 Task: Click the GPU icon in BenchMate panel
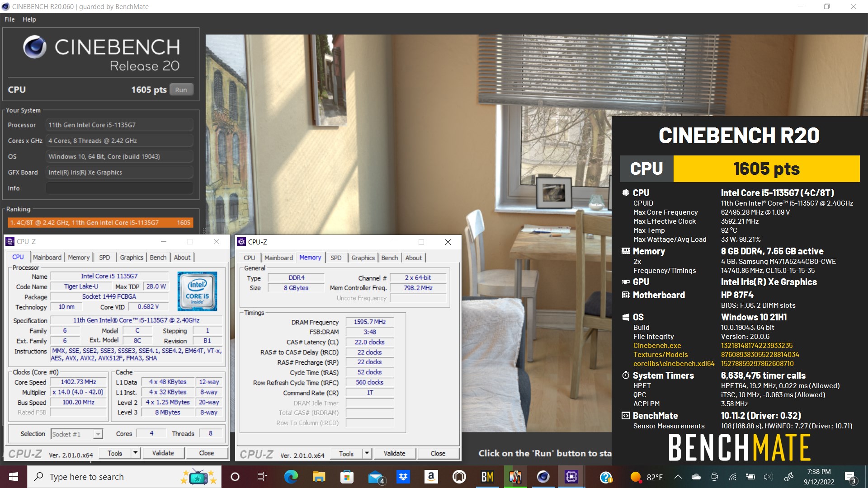click(x=626, y=282)
